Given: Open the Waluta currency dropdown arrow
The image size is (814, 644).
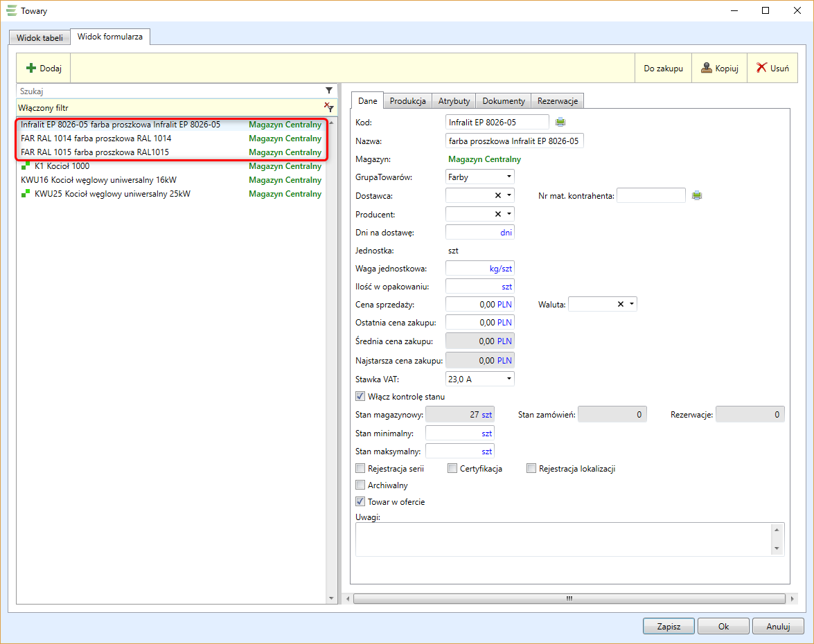Looking at the screenshot, I should coord(632,304).
